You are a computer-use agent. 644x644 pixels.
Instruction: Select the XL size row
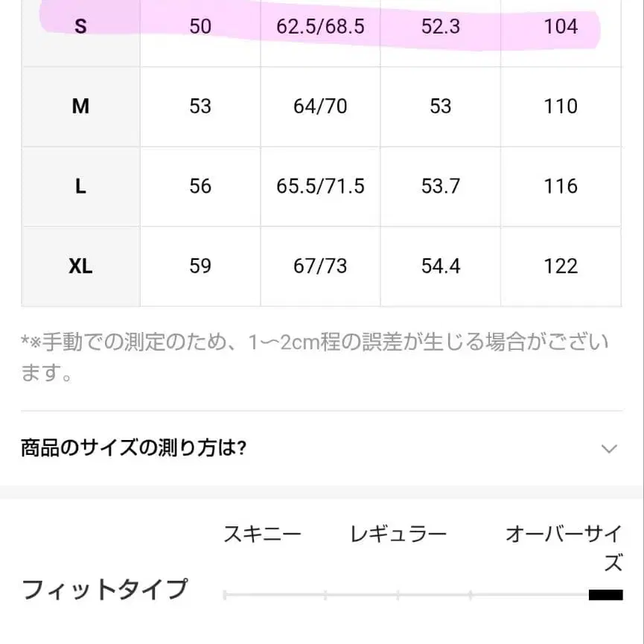80,265
